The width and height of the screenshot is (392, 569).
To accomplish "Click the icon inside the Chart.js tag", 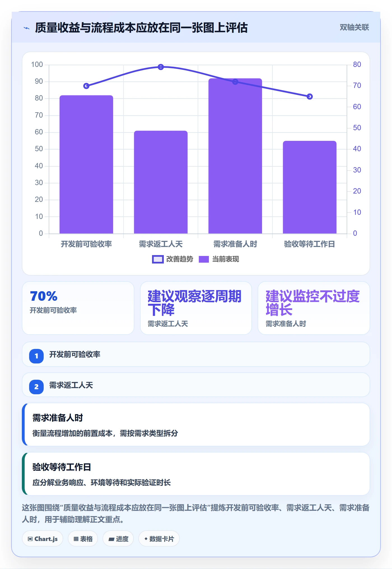I will pos(30,539).
